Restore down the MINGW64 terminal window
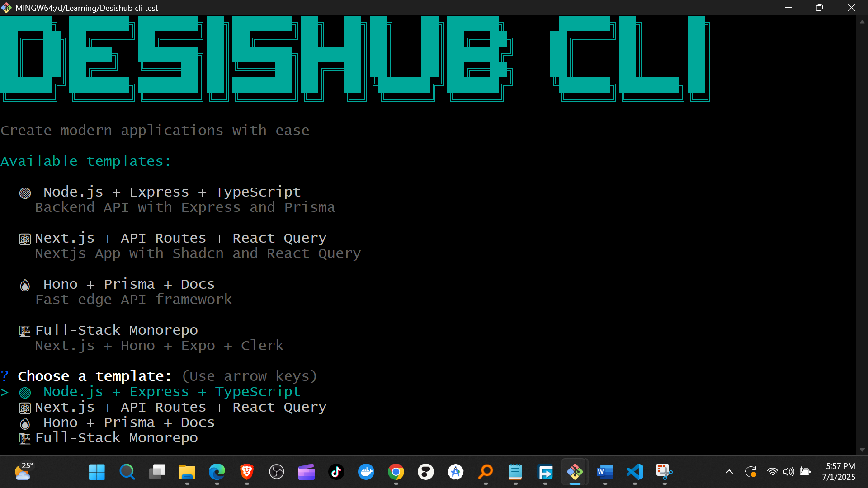This screenshot has width=868, height=488. (x=819, y=8)
